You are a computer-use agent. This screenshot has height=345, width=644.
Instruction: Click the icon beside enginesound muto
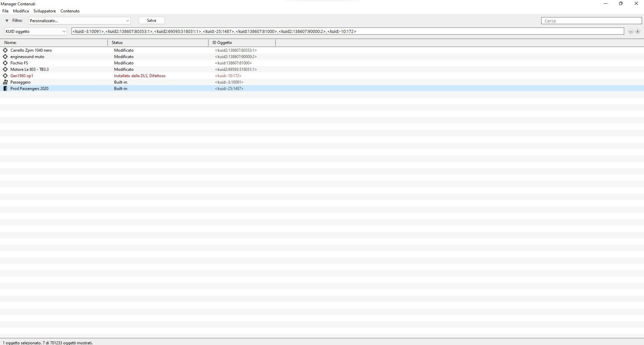click(5, 57)
